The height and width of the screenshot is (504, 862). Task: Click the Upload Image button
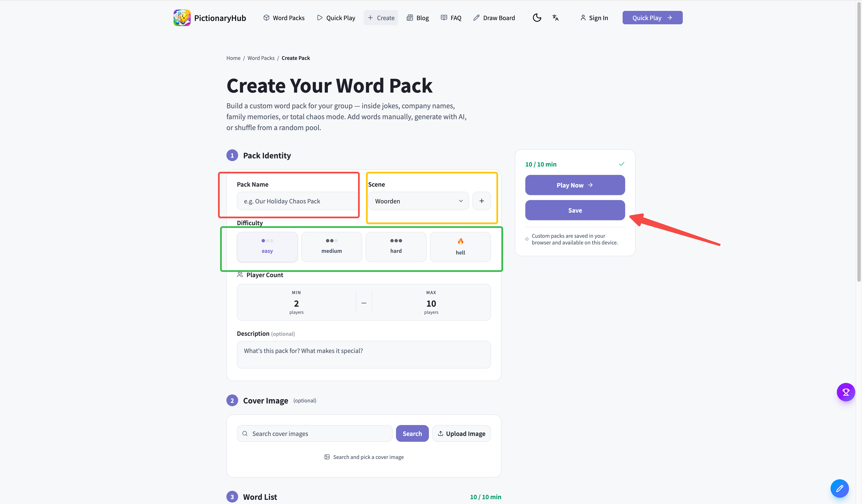461,434
